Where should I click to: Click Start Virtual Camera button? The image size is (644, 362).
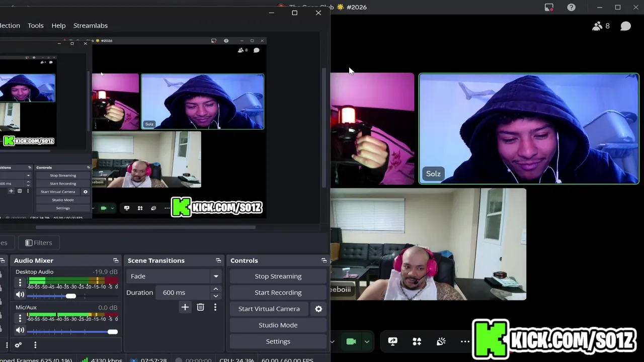coord(269,309)
